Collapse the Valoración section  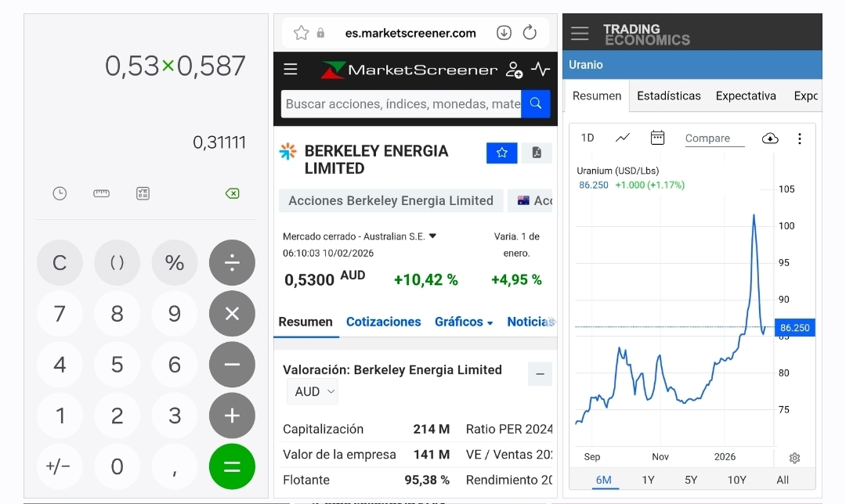[x=540, y=374]
